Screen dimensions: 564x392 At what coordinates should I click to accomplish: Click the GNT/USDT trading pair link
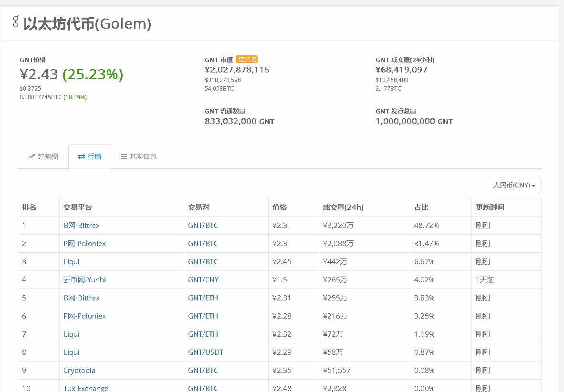[204, 352]
